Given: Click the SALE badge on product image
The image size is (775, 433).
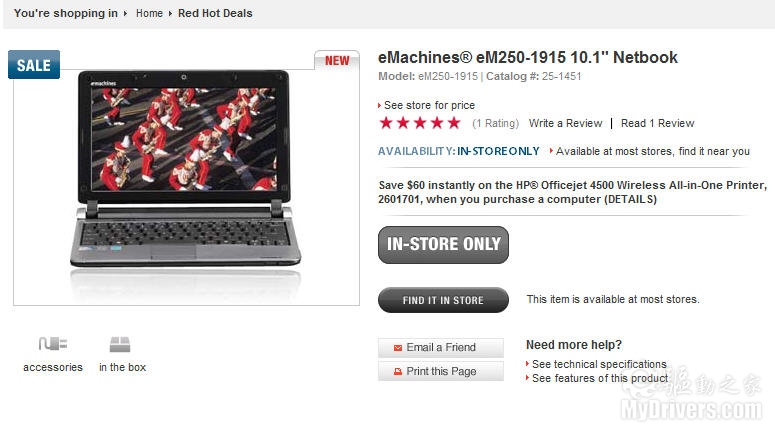Looking at the screenshot, I should [x=34, y=65].
